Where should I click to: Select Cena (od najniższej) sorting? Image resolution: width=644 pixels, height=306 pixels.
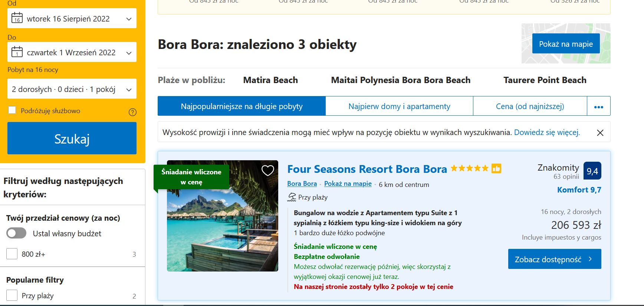[530, 106]
